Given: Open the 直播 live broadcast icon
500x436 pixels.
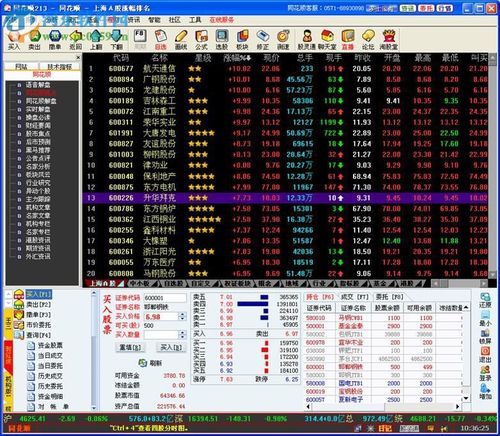Looking at the screenshot, I should click(x=348, y=39).
